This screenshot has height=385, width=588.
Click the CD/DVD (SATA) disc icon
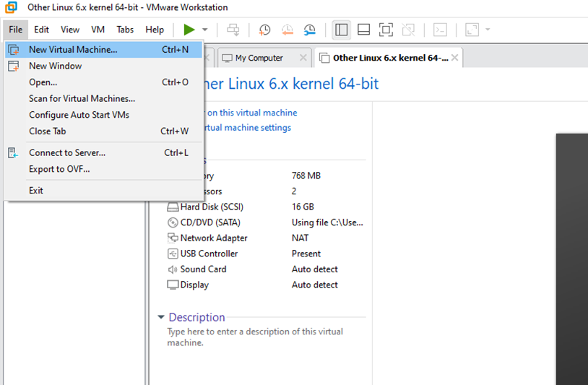tap(173, 222)
